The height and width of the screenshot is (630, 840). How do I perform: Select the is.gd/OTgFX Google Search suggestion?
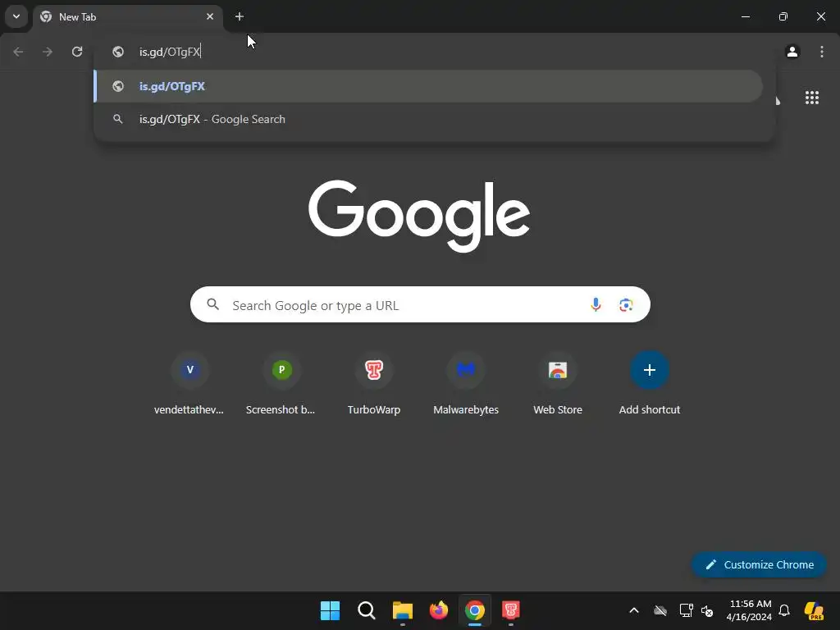click(428, 119)
